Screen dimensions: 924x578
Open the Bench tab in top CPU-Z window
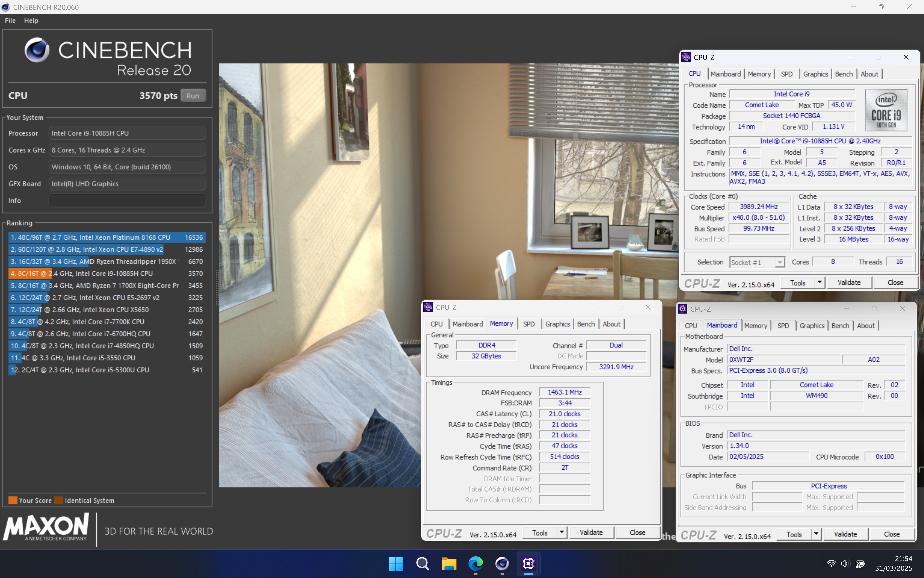tap(843, 74)
